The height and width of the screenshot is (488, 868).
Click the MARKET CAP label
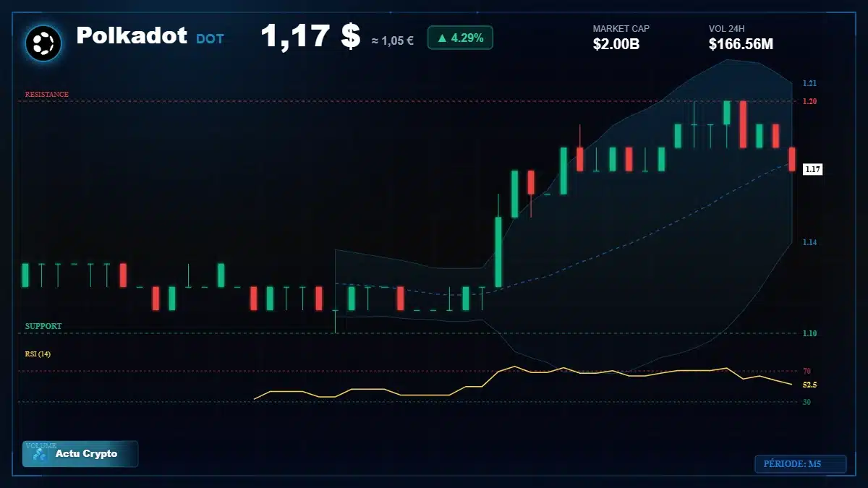[x=621, y=29]
